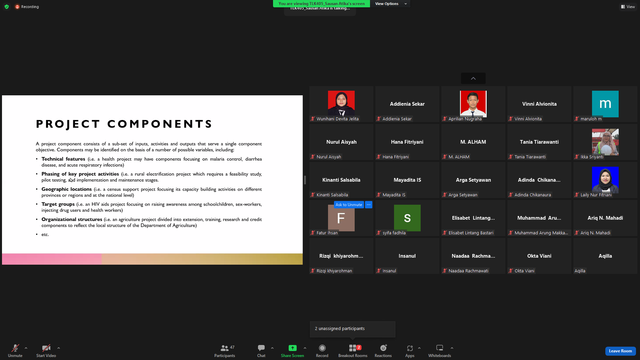
Task: Click the View layout button
Action: click(628, 7)
